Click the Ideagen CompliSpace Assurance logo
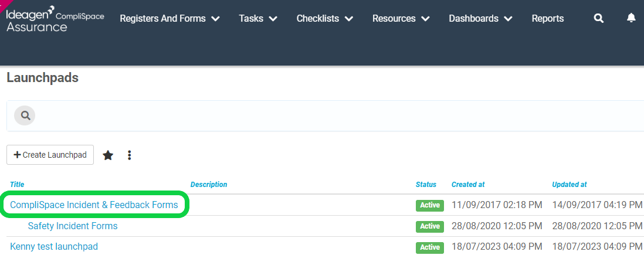644x255 pixels. 55,19
